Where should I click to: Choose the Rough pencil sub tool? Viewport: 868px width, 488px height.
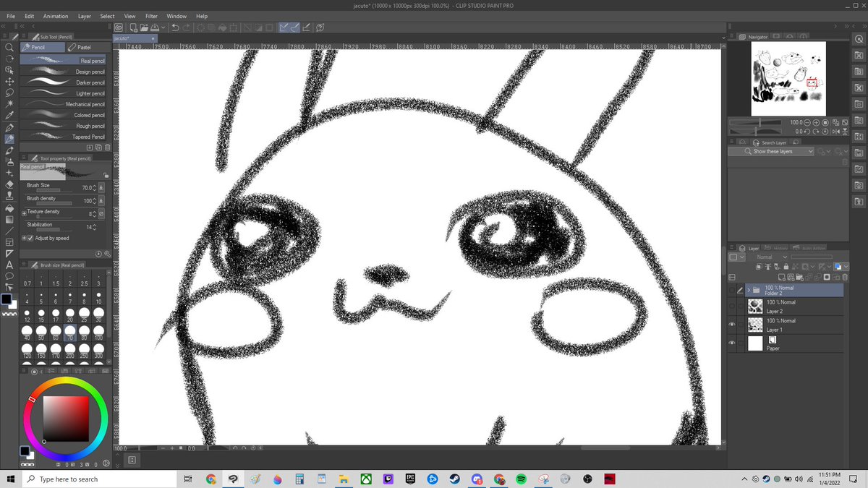[x=64, y=126]
